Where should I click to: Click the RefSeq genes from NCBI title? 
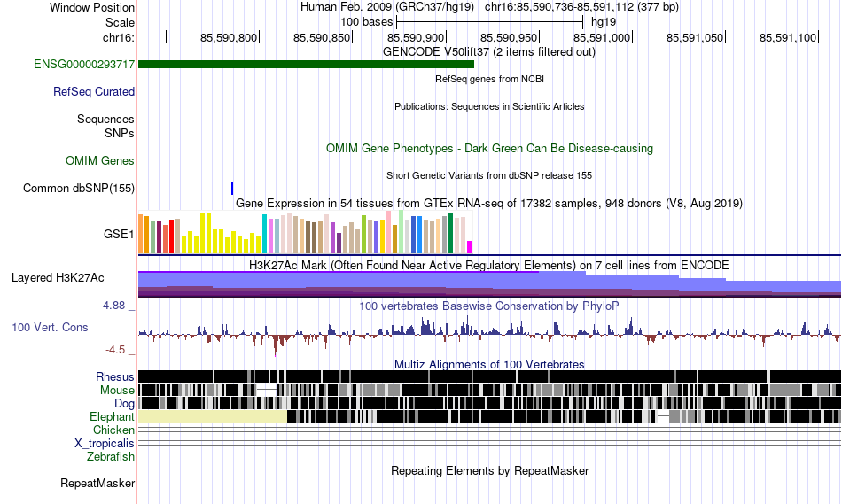[490, 79]
